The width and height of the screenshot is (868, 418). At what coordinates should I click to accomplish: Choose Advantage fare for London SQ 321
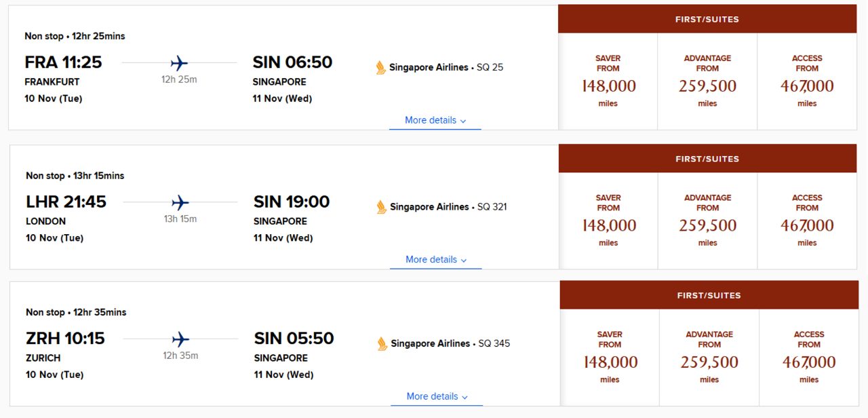pos(707,221)
